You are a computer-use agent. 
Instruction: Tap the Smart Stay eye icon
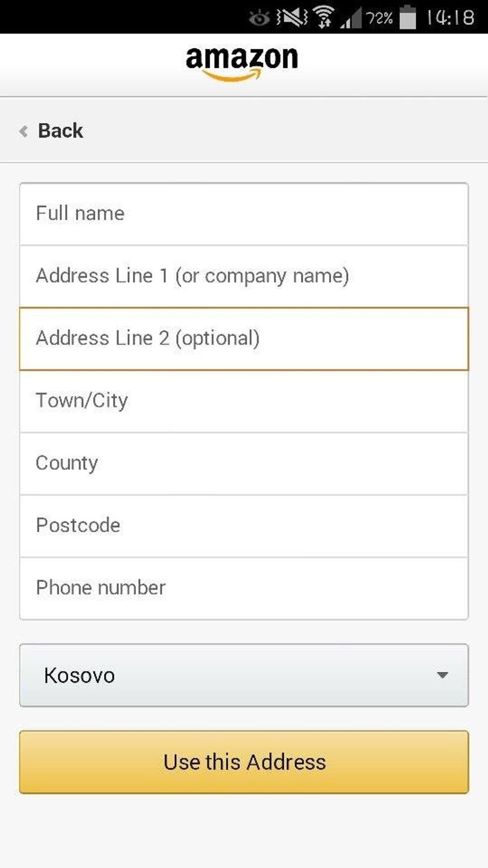click(x=259, y=18)
